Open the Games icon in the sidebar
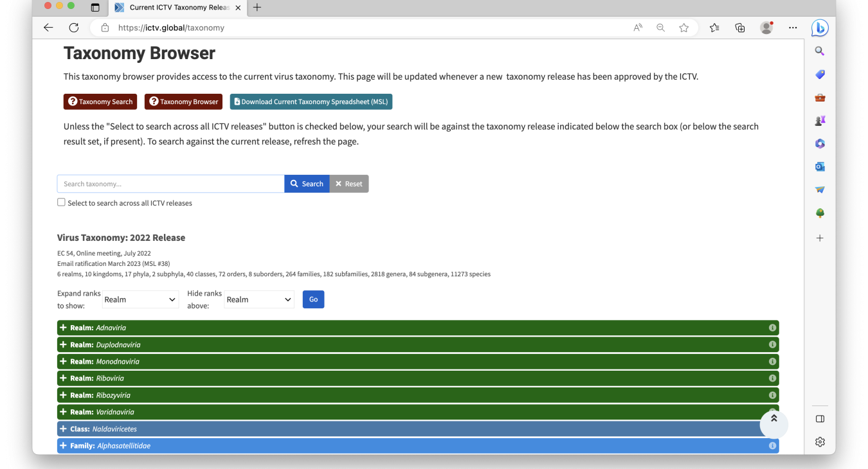Viewport: 868px width, 469px height. click(819, 120)
